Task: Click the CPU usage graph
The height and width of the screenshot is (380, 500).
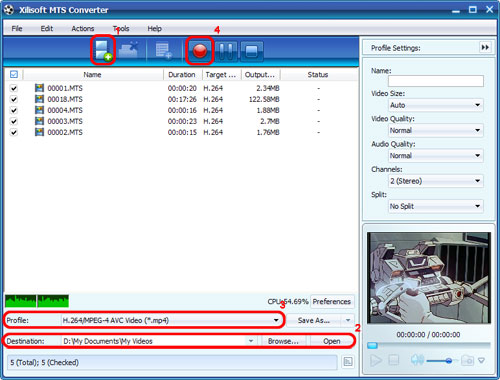Action: 37,301
